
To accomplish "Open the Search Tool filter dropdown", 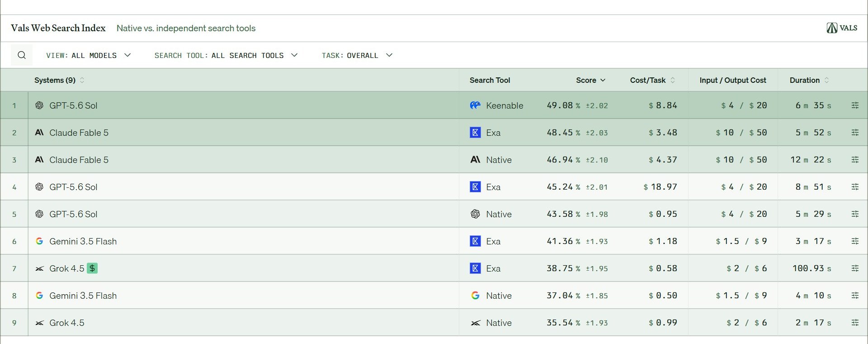I will click(x=226, y=55).
